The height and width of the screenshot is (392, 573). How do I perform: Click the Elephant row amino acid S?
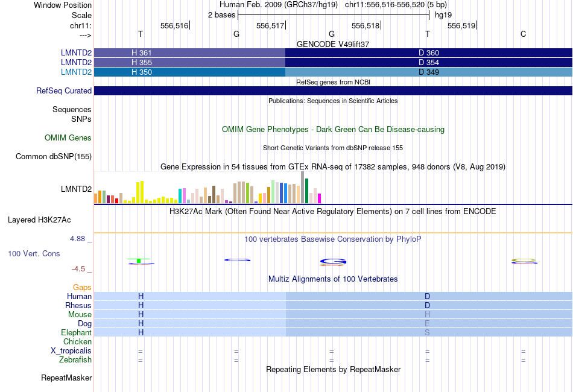(427, 332)
